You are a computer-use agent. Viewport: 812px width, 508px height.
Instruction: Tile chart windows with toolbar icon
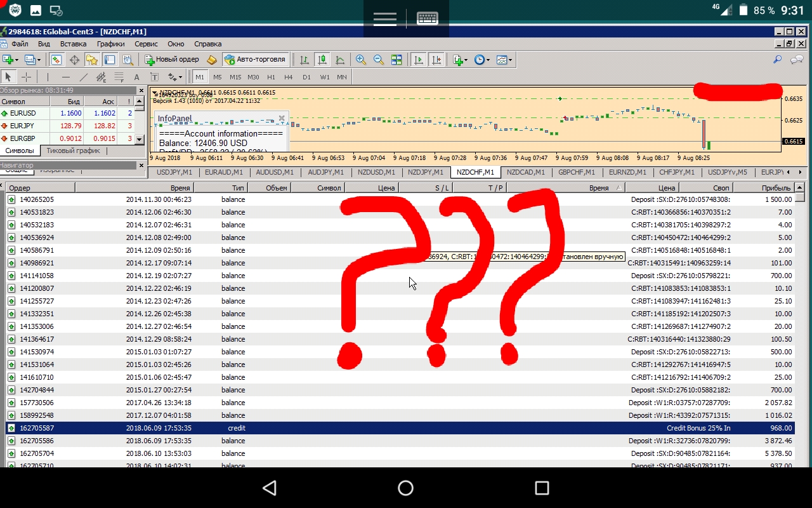click(x=396, y=60)
